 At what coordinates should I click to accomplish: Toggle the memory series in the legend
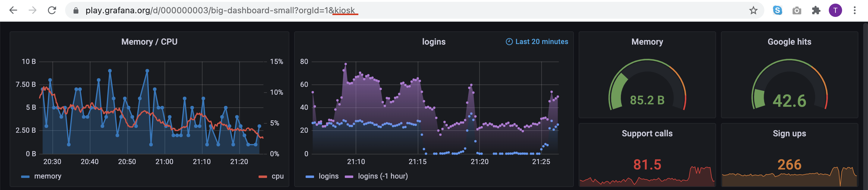[48, 176]
